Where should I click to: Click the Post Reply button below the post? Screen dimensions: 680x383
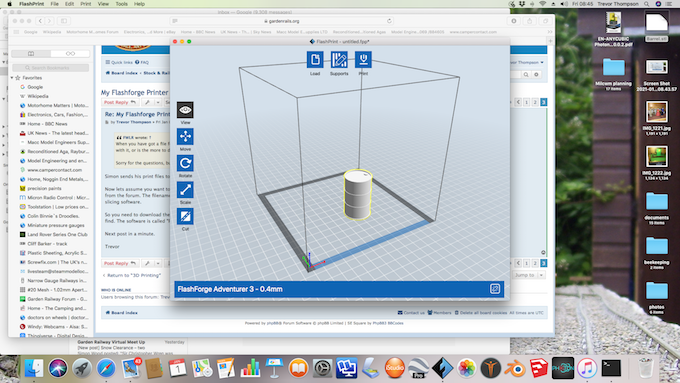coord(120,263)
